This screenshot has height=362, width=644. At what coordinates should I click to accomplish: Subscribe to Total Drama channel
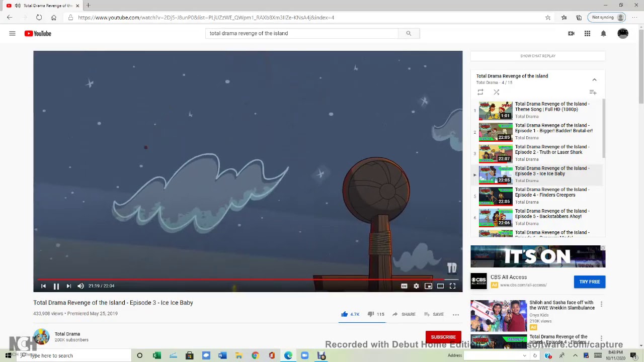tap(443, 337)
